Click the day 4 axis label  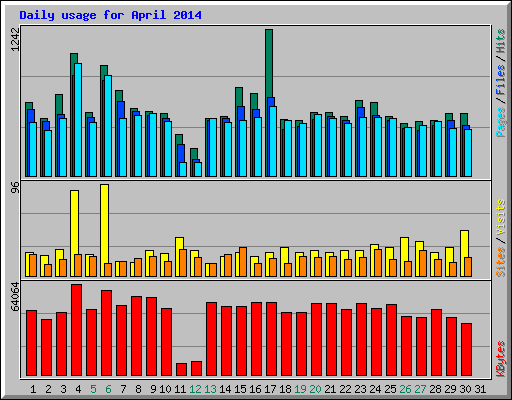pos(78,389)
